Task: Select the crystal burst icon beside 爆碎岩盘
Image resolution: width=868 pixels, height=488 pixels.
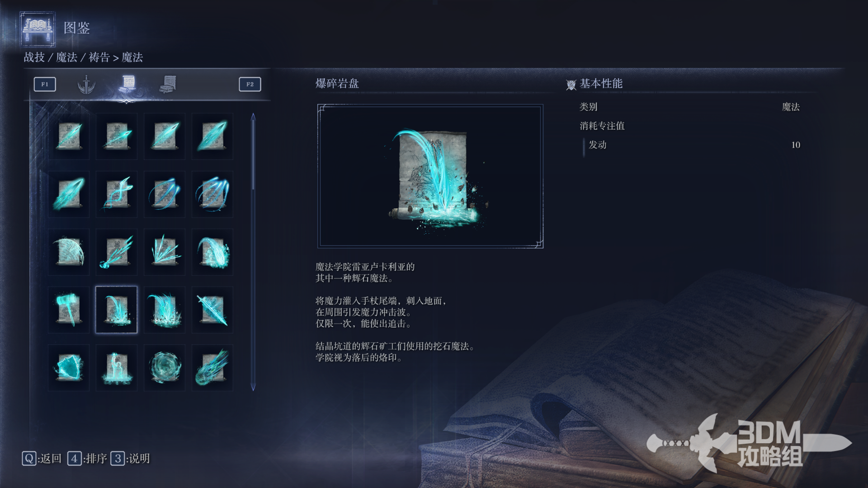Action: [165, 310]
